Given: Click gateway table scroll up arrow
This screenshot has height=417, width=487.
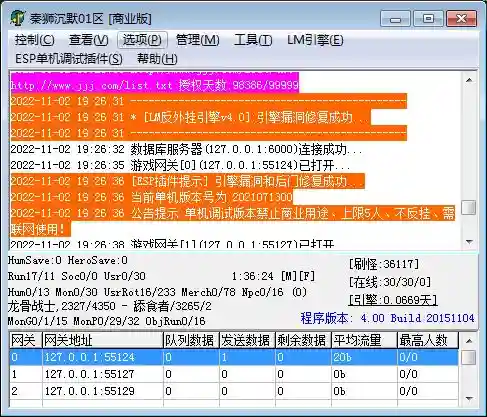Looking at the screenshot, I should coord(469,341).
